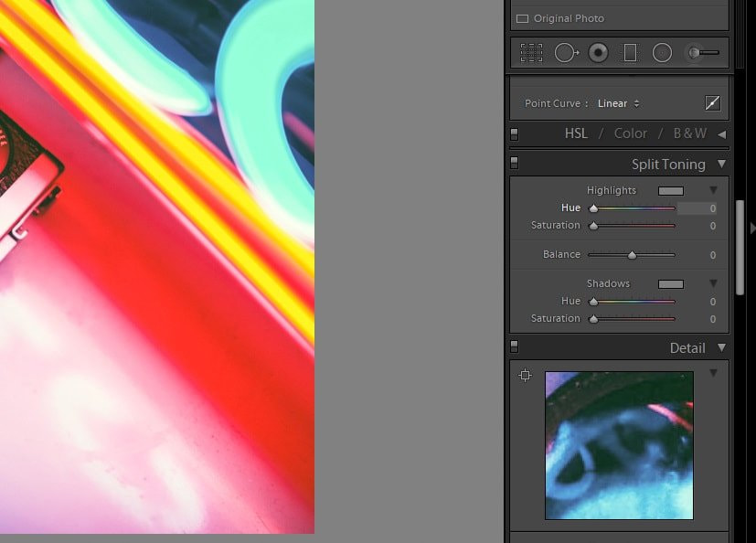756x543 pixels.
Task: Click the sharpening preview thumbnail
Action: (x=618, y=445)
